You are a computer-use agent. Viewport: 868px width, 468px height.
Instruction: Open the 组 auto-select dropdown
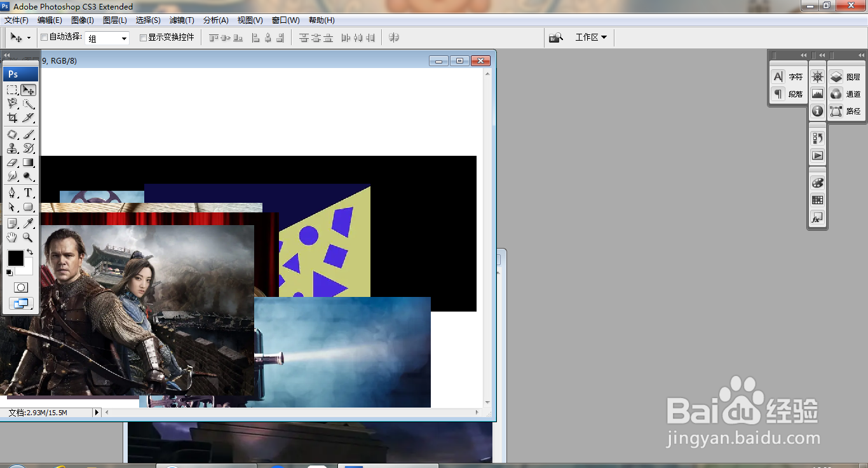[107, 38]
